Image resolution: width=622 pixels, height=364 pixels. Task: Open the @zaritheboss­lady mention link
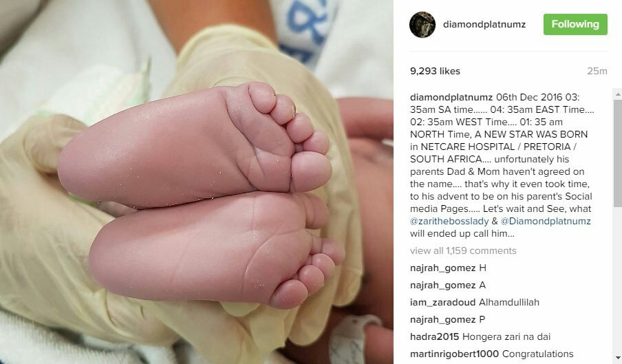coord(449,222)
